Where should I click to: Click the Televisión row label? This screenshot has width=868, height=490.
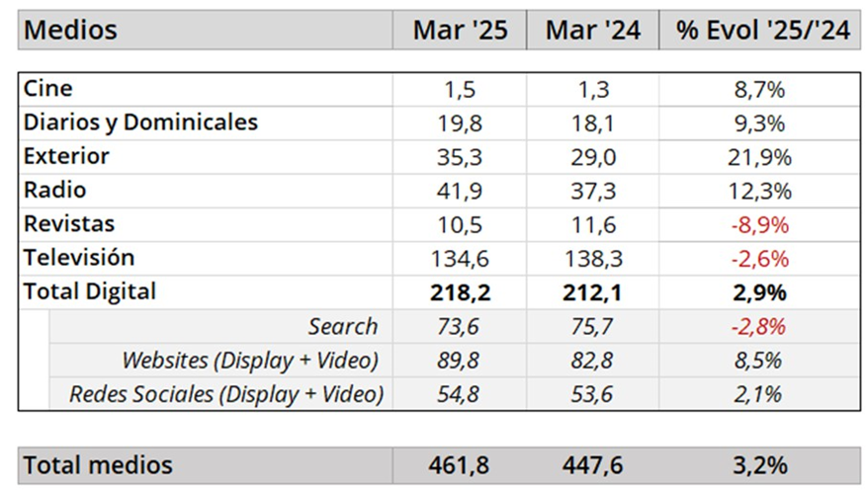(79, 258)
